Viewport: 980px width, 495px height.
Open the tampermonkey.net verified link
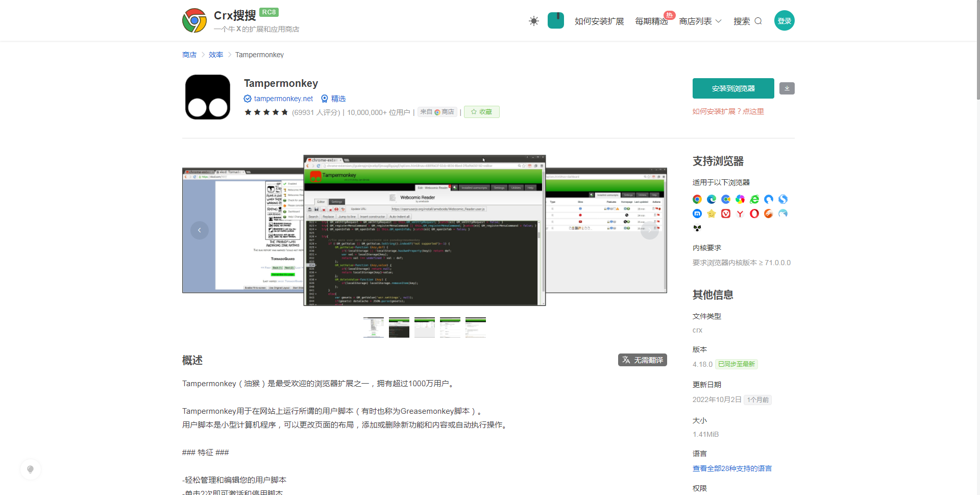279,99
